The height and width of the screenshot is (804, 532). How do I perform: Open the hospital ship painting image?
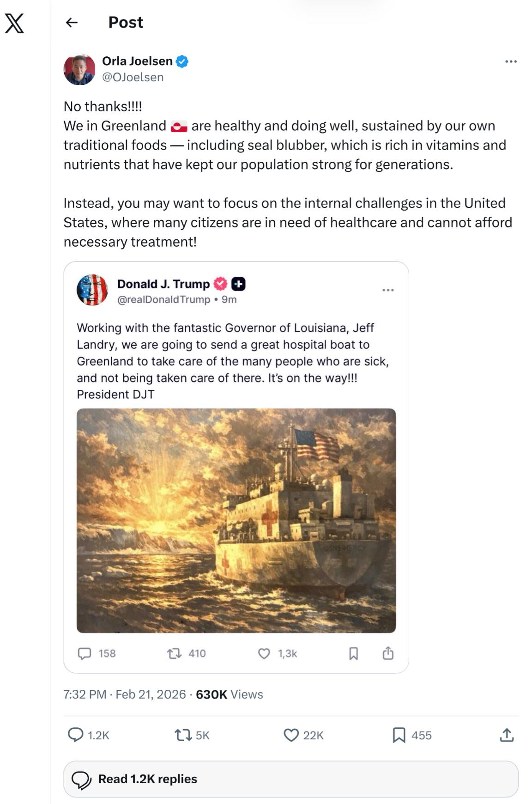click(236, 520)
